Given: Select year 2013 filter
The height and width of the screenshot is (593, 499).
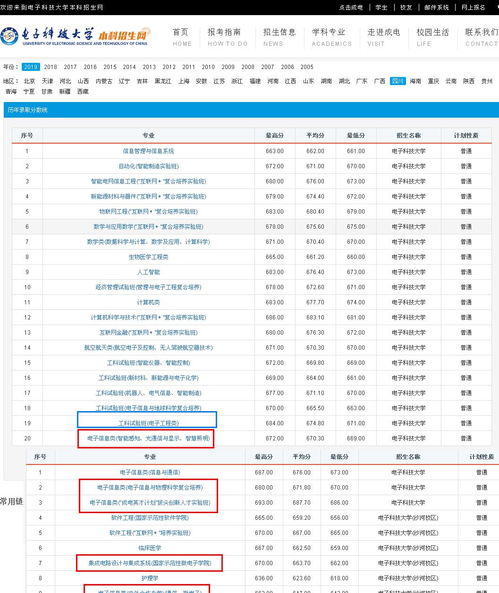Looking at the screenshot, I should (149, 67).
